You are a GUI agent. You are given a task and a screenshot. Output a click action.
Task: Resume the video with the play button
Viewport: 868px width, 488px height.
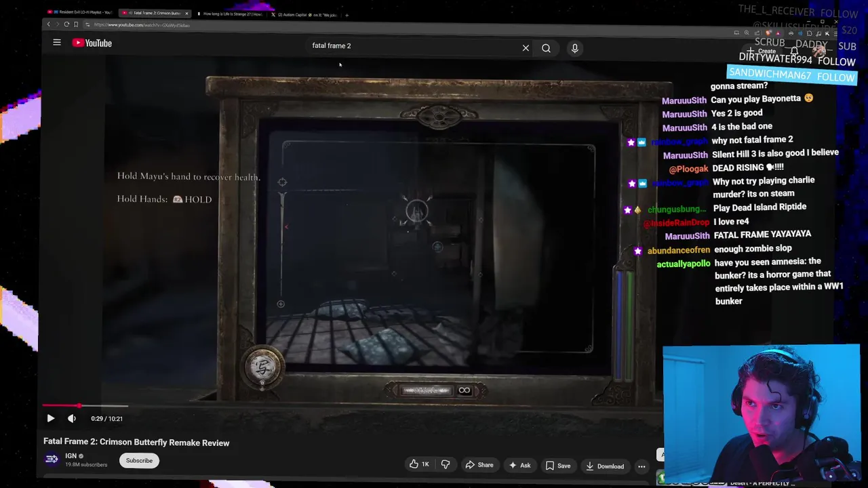[50, 418]
